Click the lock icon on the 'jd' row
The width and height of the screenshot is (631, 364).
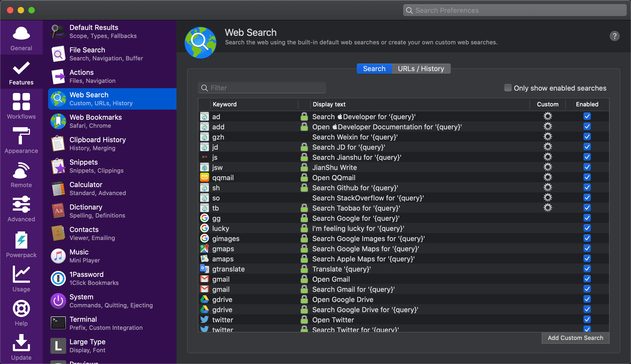(304, 147)
